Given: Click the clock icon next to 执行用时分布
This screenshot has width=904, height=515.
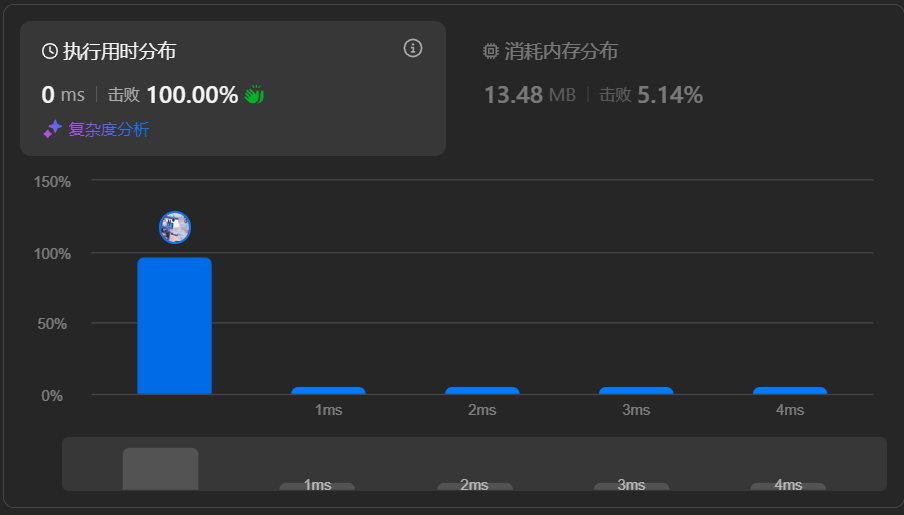Looking at the screenshot, I should pyautogui.click(x=50, y=51).
